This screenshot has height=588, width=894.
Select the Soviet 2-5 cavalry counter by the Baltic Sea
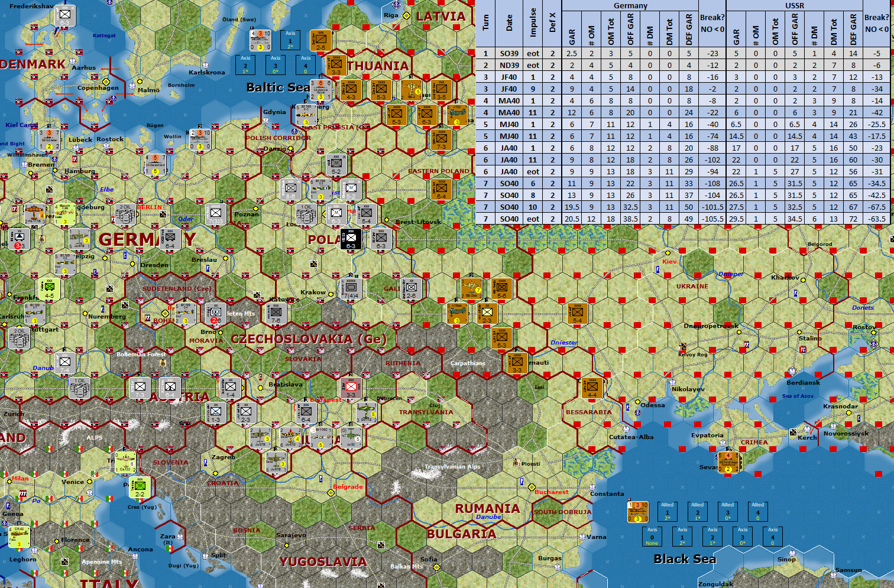321,40
